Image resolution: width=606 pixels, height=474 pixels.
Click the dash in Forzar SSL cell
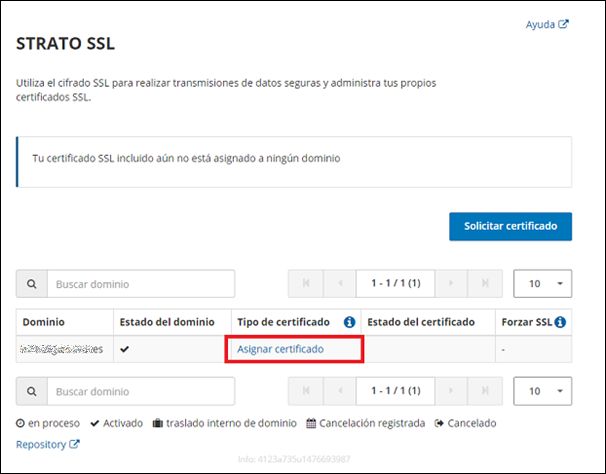(503, 350)
